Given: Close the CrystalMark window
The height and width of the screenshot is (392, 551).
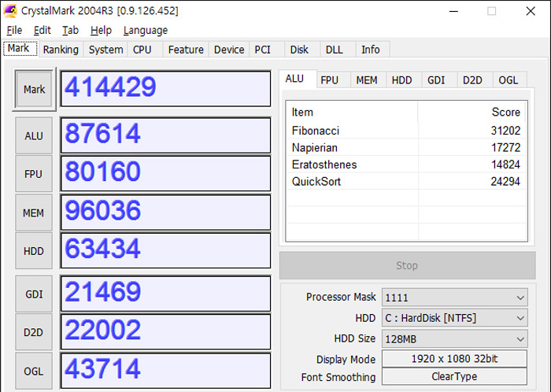Looking at the screenshot, I should [531, 11].
